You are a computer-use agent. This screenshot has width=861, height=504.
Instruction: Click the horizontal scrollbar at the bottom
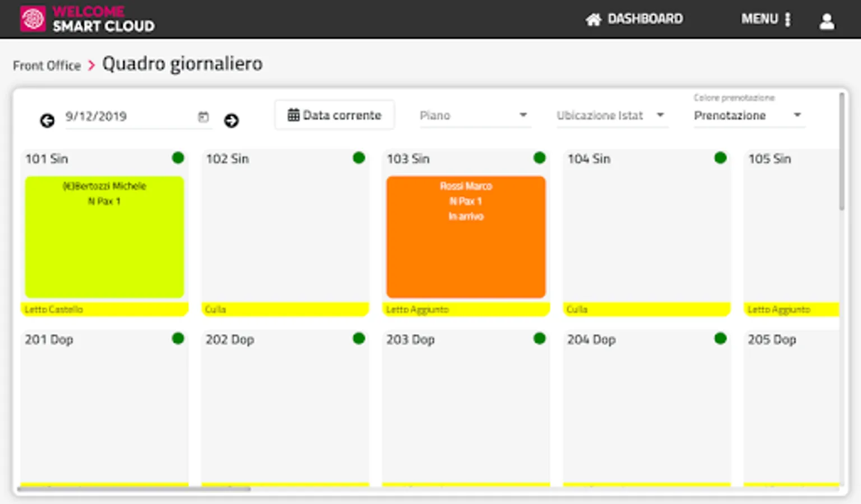135,489
